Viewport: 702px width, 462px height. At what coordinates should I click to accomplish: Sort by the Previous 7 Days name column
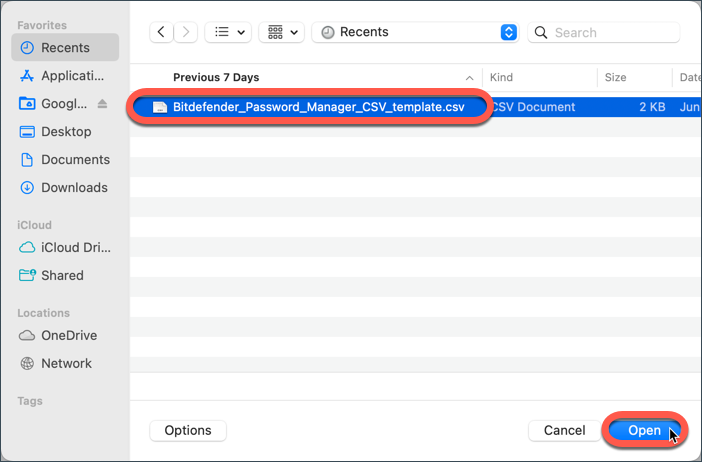216,77
